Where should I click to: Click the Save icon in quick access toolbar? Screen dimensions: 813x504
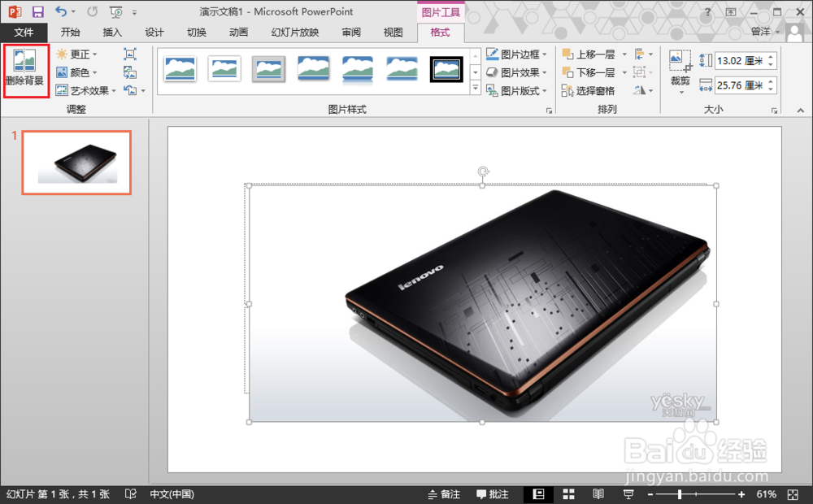(38, 11)
